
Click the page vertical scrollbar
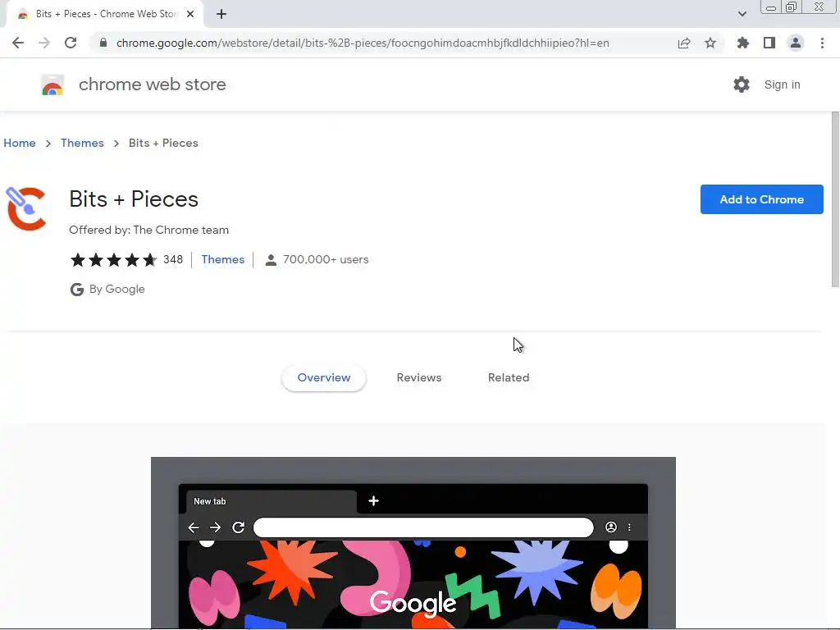click(835, 200)
